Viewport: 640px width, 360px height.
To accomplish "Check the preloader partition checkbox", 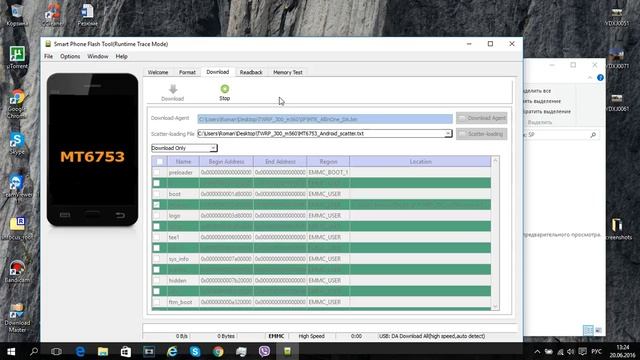I will pos(157,172).
